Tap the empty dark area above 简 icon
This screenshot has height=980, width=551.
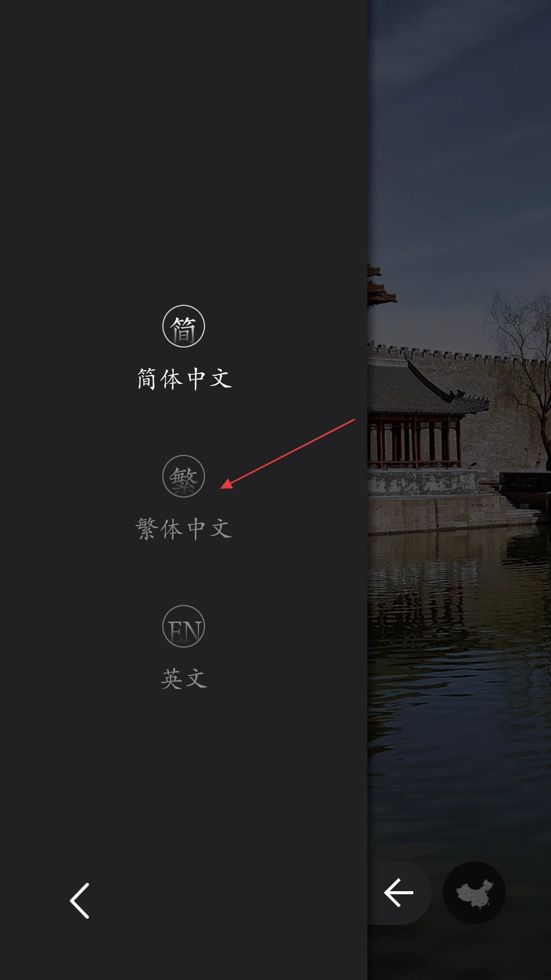184,153
